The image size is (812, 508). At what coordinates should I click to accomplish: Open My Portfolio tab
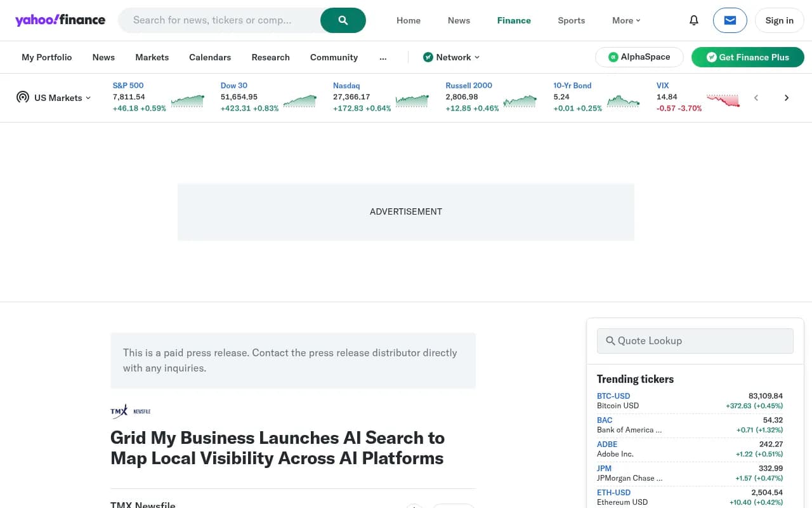click(x=47, y=57)
